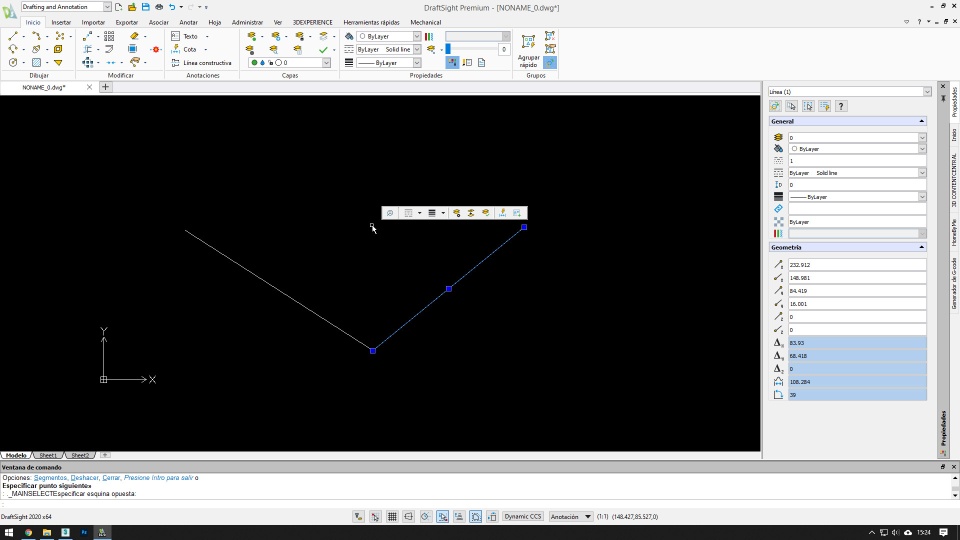
Task: Open the Inicio side tab
Action: (x=954, y=135)
